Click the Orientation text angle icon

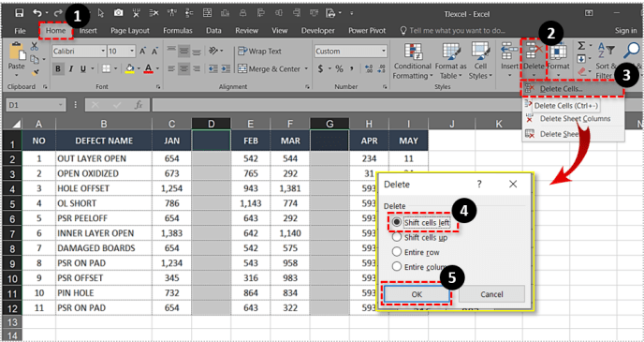coord(213,51)
